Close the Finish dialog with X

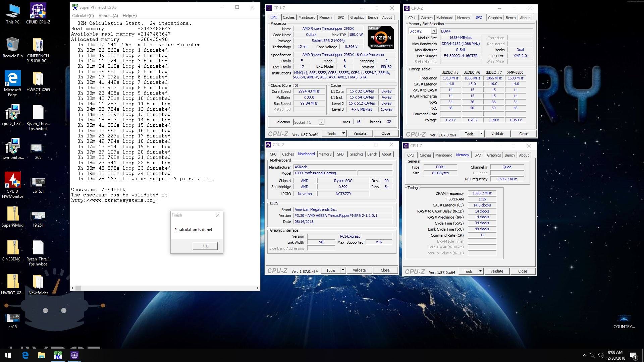pos(217,215)
